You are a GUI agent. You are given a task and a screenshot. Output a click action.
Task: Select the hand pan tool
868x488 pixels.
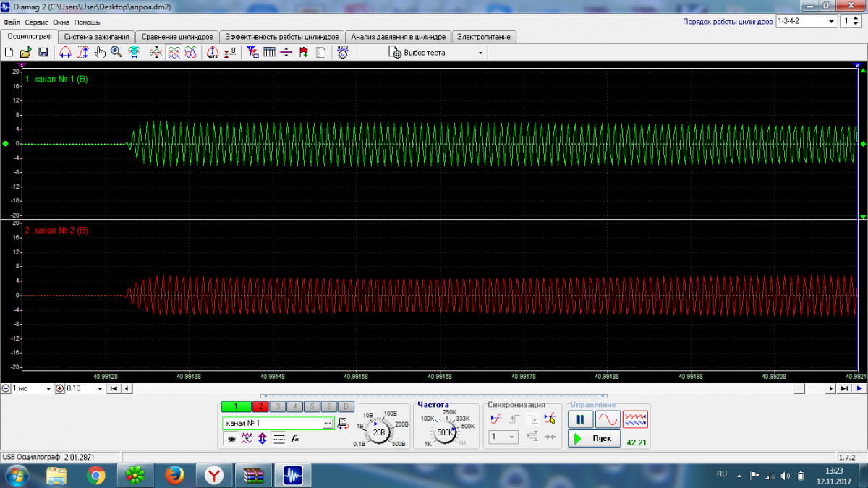[100, 52]
